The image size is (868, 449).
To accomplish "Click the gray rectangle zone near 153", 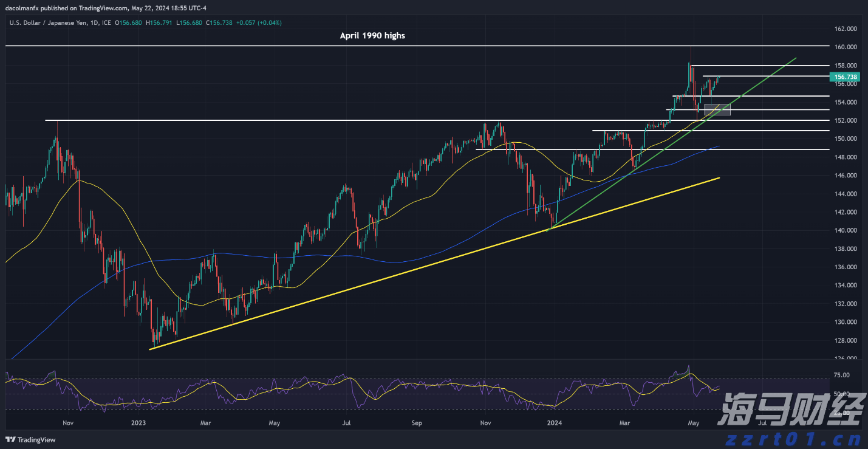I will tap(717, 109).
